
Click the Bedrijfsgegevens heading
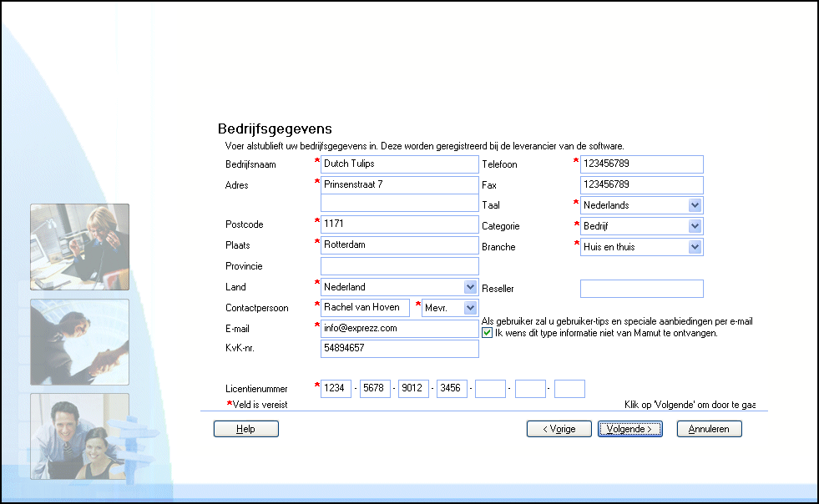[275, 129]
